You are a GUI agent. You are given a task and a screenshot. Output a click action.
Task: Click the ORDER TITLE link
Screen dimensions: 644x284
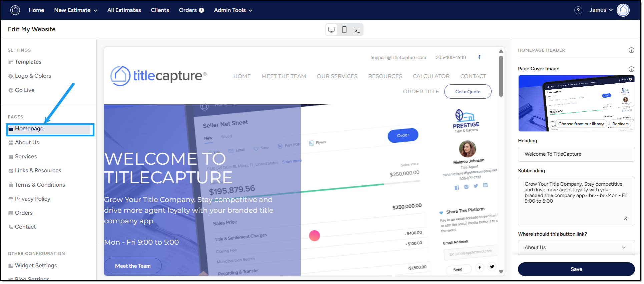tap(421, 92)
